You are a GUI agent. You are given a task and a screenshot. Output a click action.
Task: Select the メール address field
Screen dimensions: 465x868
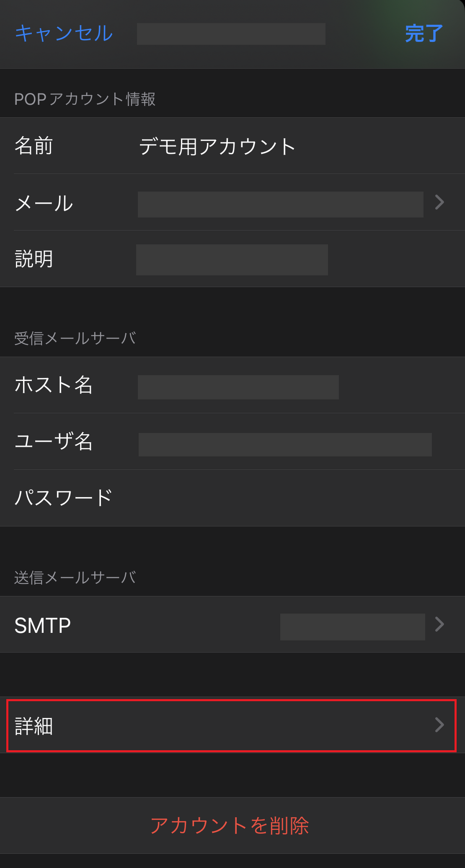click(x=280, y=205)
